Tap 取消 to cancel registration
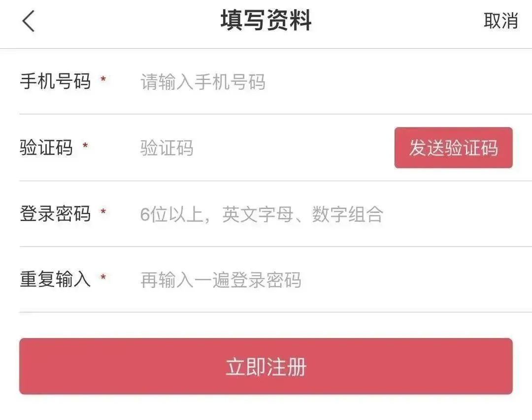The width and height of the screenshot is (532, 420). (x=501, y=21)
